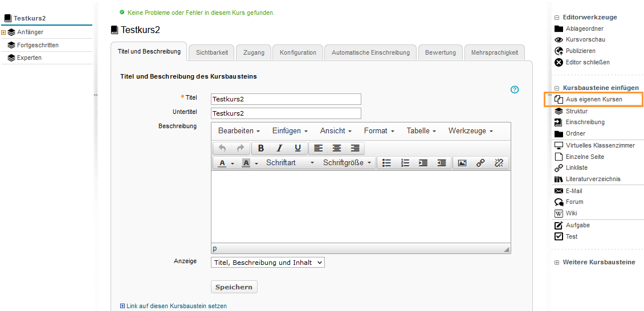Click the Bold formatting icon
This screenshot has height=311, width=644.
(x=261, y=148)
